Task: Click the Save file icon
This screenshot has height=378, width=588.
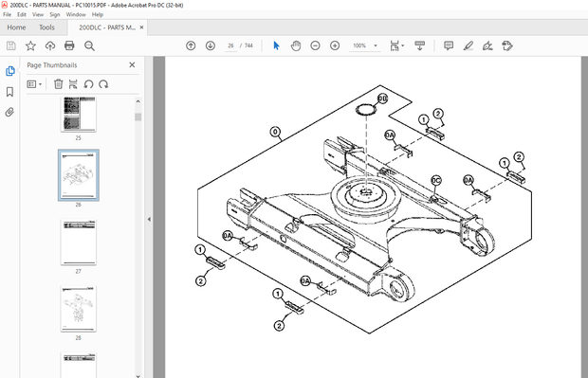Action: pos(10,45)
